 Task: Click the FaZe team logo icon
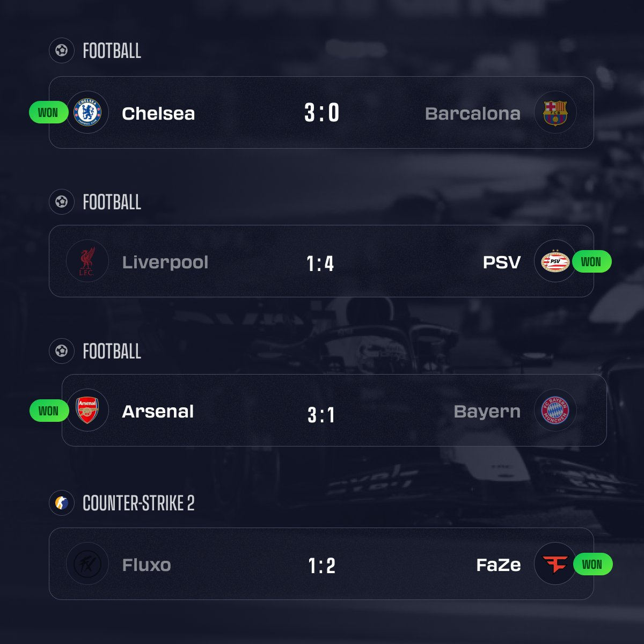555,564
